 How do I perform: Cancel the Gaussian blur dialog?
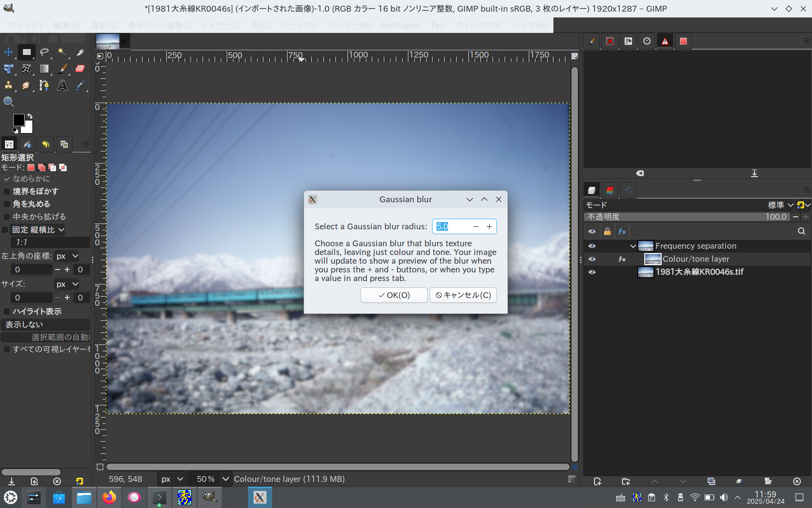pos(463,295)
